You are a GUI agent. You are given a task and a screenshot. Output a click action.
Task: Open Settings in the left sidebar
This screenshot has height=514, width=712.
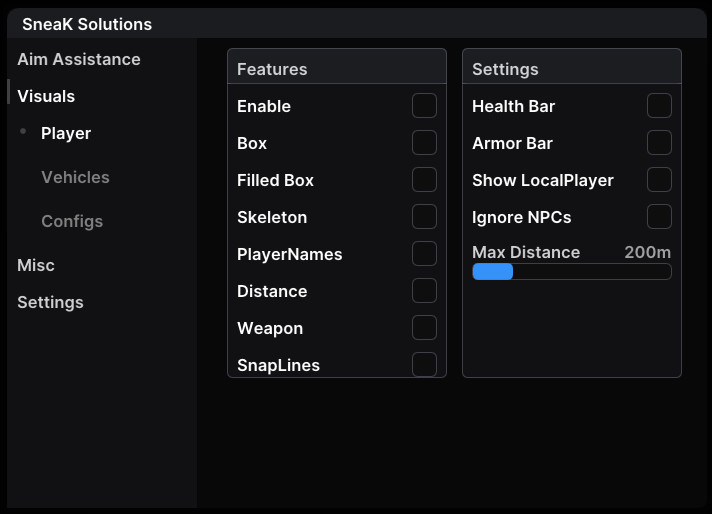(x=50, y=302)
